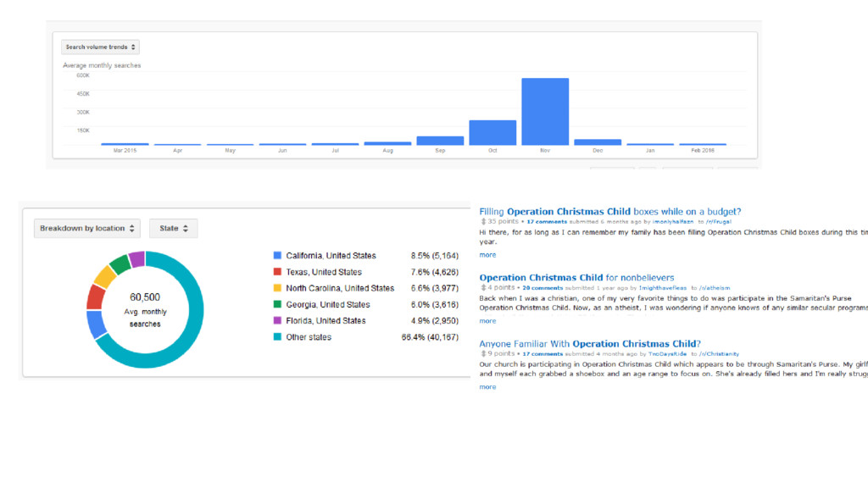Click the California blue legend swatch
868x488 pixels.
[x=277, y=255]
